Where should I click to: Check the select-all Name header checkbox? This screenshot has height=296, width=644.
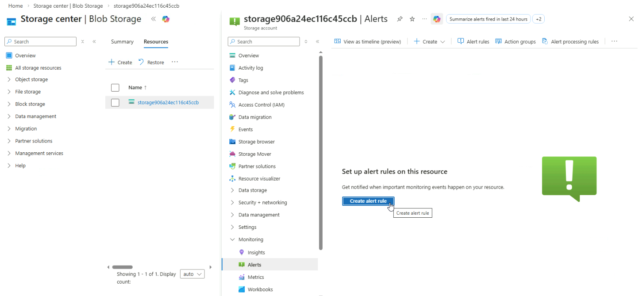point(115,88)
